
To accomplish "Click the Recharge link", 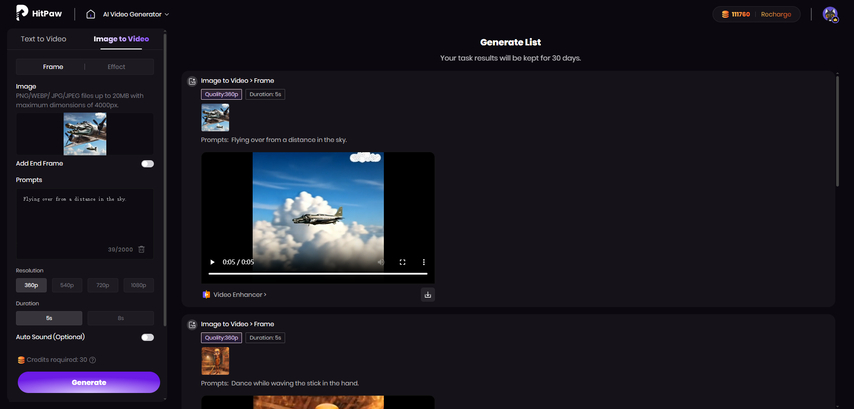I will coord(776,14).
